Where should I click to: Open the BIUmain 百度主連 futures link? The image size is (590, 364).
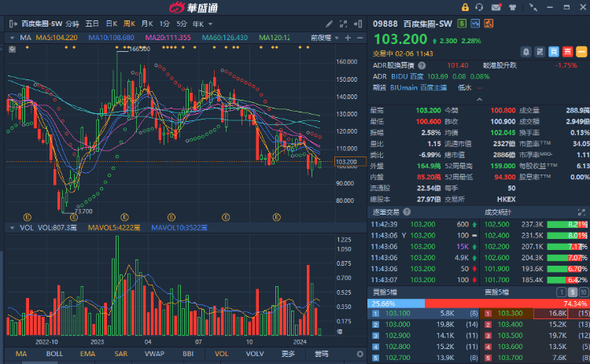419,88
